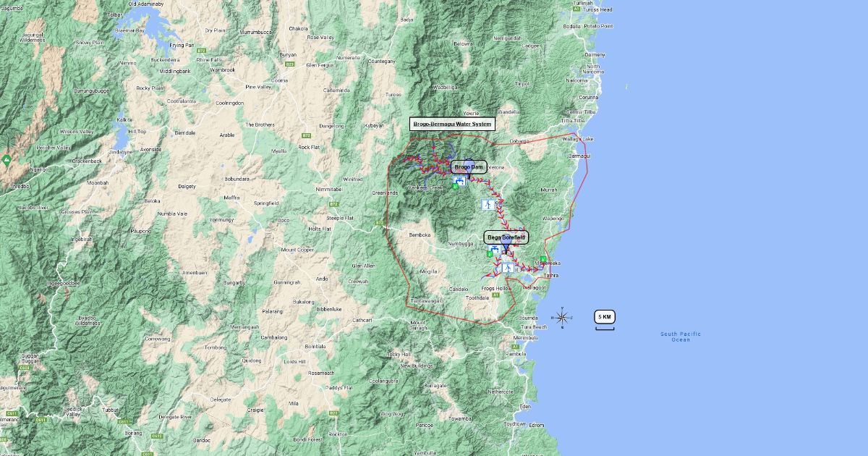Click the Perisher Valley label
Image resolution: width=868 pixels, height=456 pixels.
pyautogui.click(x=53, y=147)
